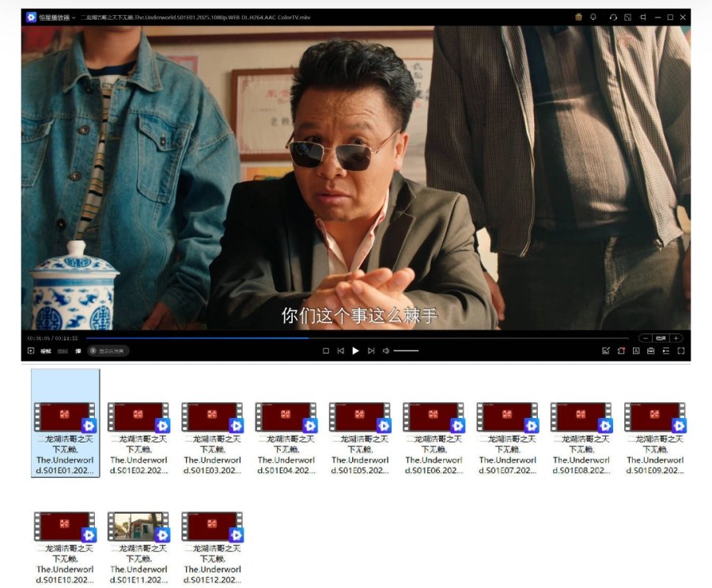Screen dimensions: 712x588
Task: Switch to mini picture-in-picture mode icon
Action: coord(629,17)
